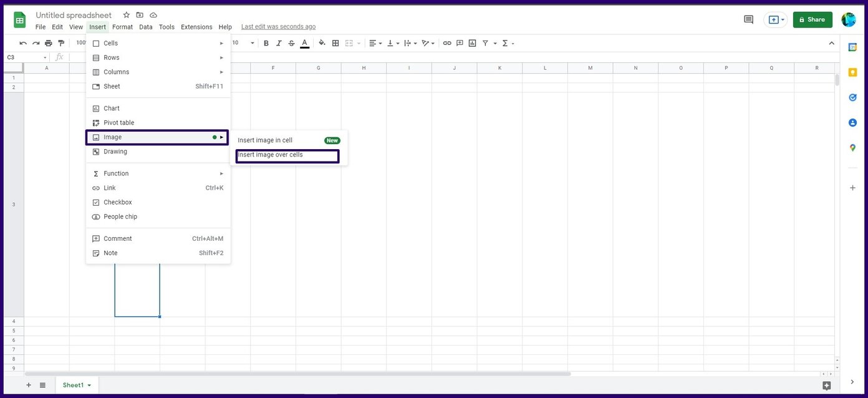Open the Extensions menu
Image resolution: width=868 pixels, height=398 pixels.
coord(196,27)
